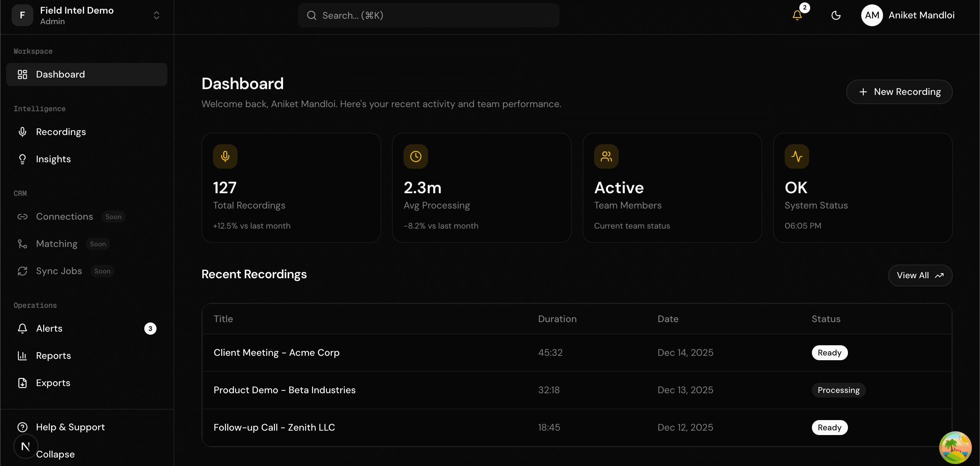Click the System Status activity pulse icon
This screenshot has height=466, width=980.
pos(797,156)
